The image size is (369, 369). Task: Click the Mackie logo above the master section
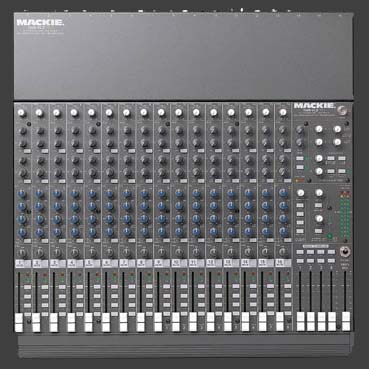[314, 106]
